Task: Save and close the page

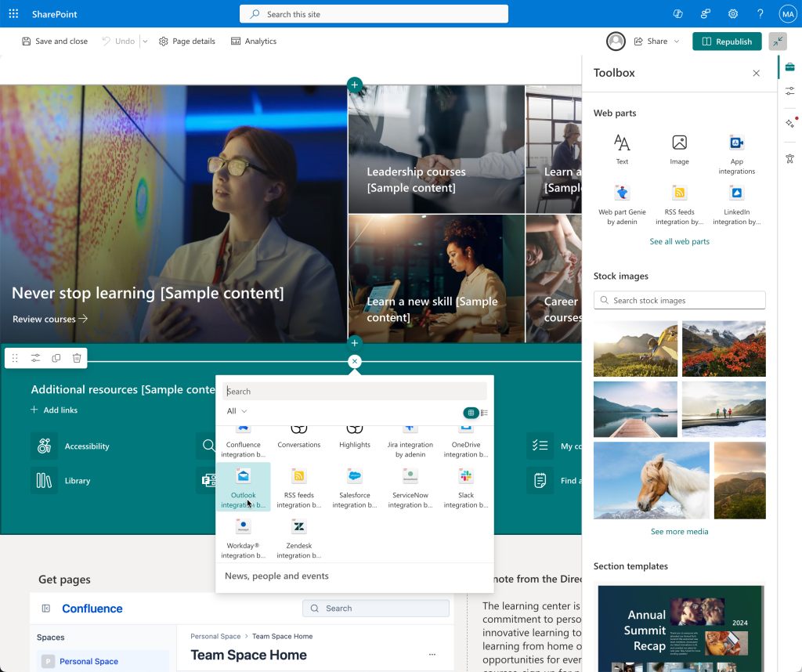Action: coord(55,42)
